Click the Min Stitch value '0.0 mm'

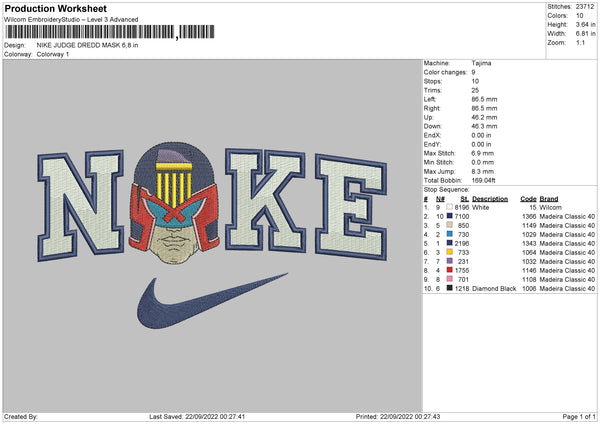click(483, 162)
